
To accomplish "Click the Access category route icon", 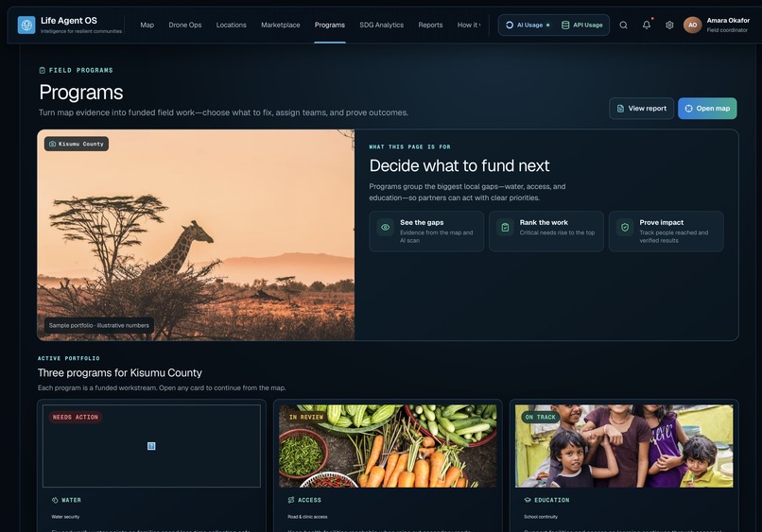I will click(x=291, y=500).
